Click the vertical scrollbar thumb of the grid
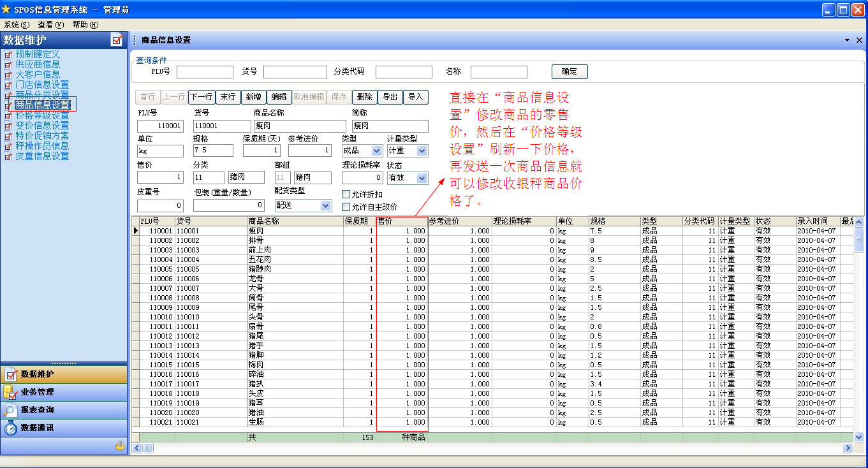Viewport: 868px width, 468px height. [858, 239]
